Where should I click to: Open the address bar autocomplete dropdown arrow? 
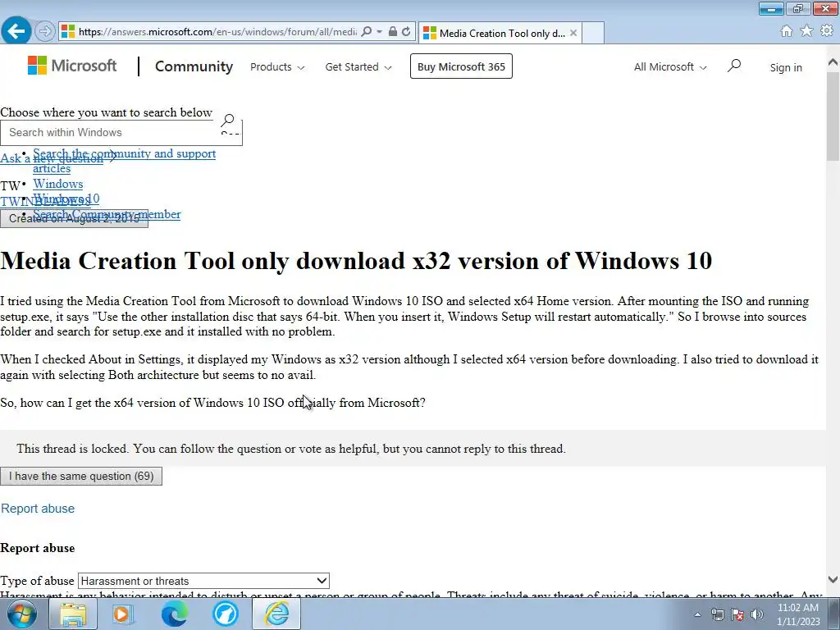[x=379, y=32]
